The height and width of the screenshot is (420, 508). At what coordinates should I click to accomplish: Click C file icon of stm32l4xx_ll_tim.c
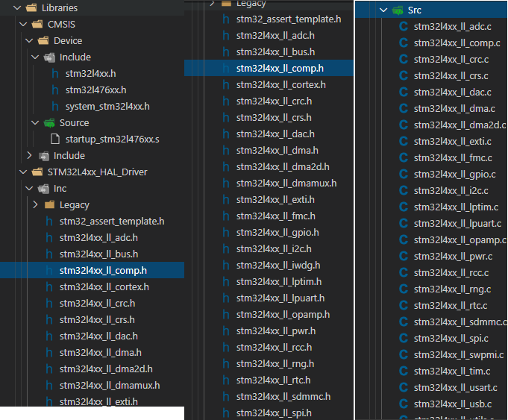point(404,372)
